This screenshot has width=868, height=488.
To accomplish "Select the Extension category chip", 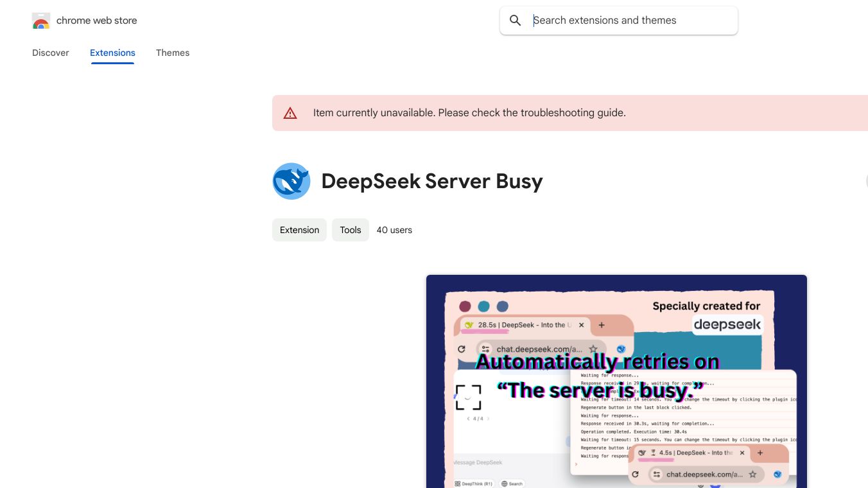I will coord(299,230).
